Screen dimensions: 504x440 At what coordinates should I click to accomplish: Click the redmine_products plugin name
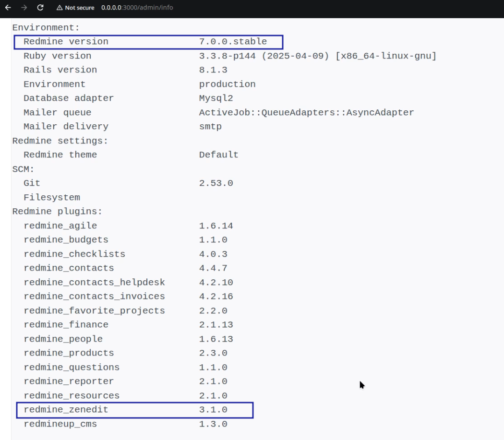coord(69,353)
